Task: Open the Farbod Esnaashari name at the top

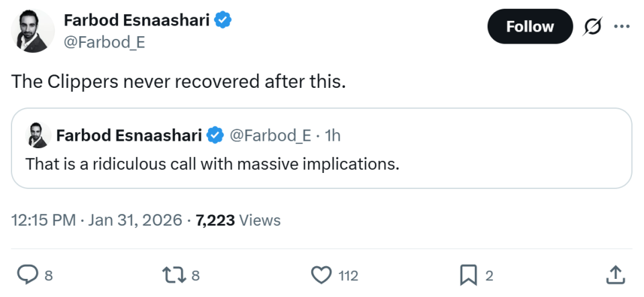Action: pyautogui.click(x=136, y=21)
